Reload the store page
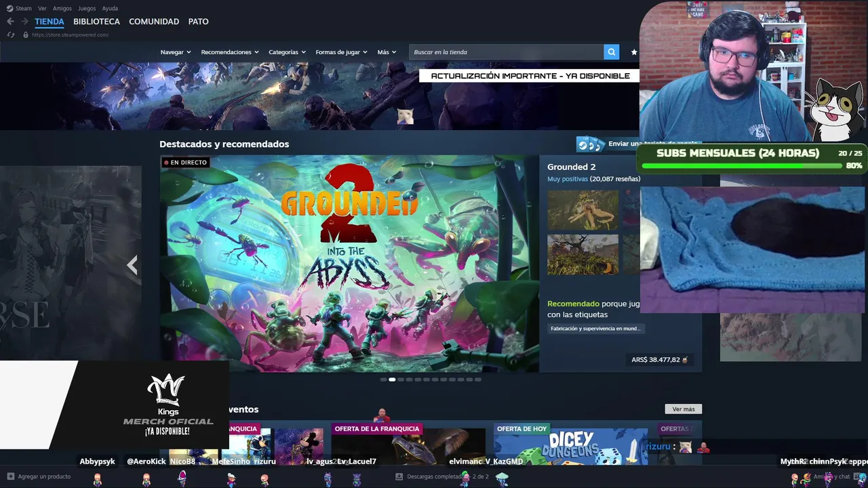Viewport: 868px width, 488px height. pyautogui.click(x=10, y=35)
